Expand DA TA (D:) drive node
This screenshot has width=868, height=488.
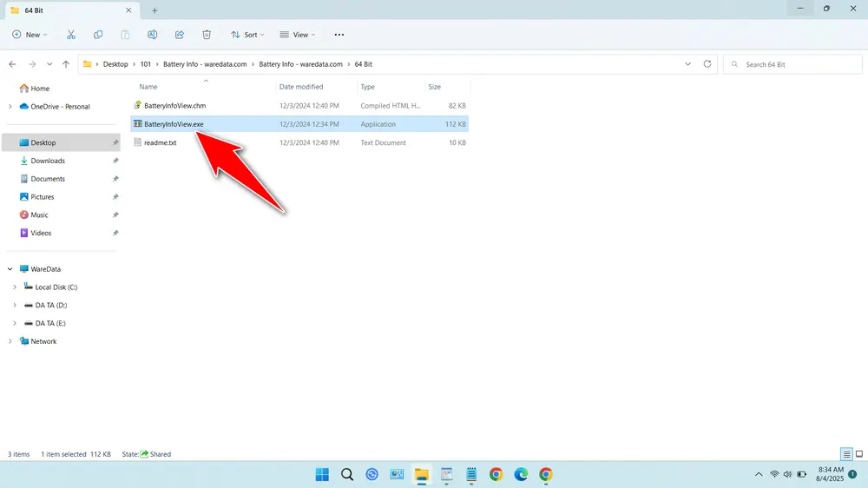click(x=15, y=305)
